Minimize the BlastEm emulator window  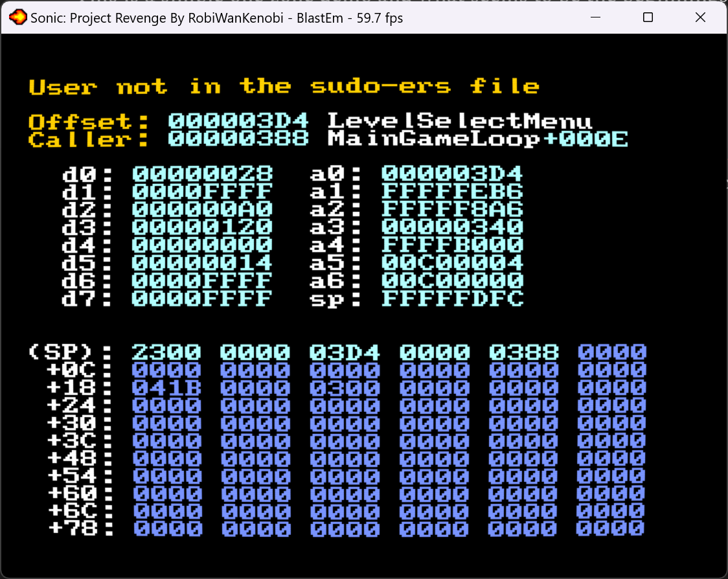point(594,17)
